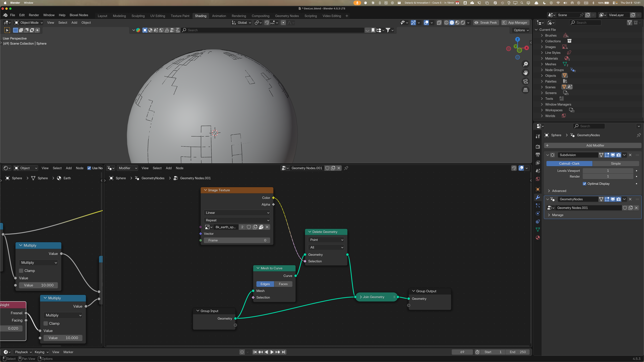Toggle Subdivision modifier render visibility
Image resolution: width=644 pixels, height=362 pixels.
point(619,155)
